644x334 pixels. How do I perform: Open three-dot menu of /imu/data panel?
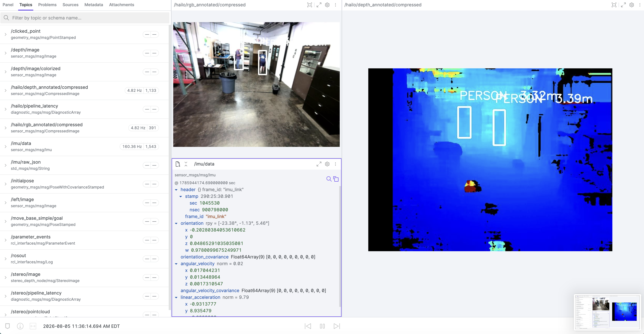click(x=335, y=164)
